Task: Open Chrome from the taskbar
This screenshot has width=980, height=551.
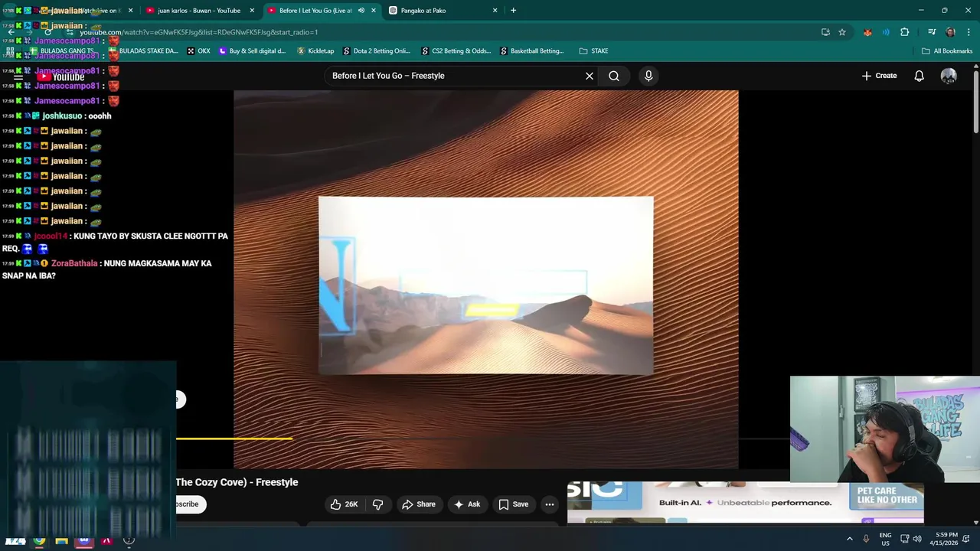Action: tap(39, 540)
